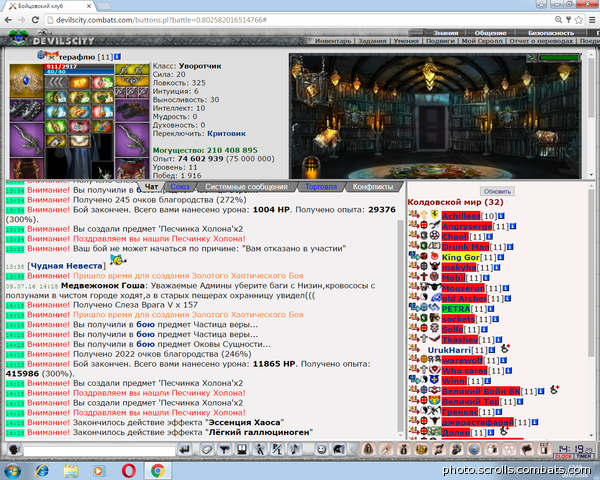Click the spiked armbands equipment slot
The image size is (600, 480).
[26, 110]
